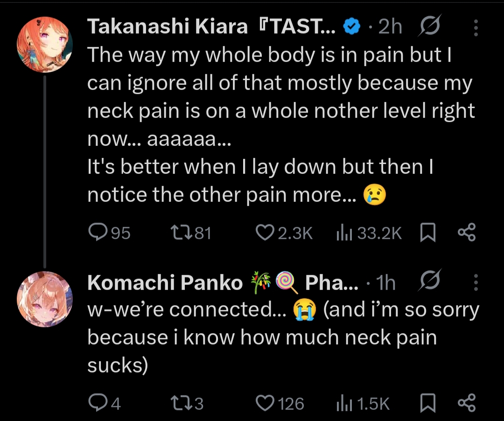Image resolution: width=504 pixels, height=421 pixels.
Task: Like Komachi Panko's reply
Action: [x=265, y=403]
